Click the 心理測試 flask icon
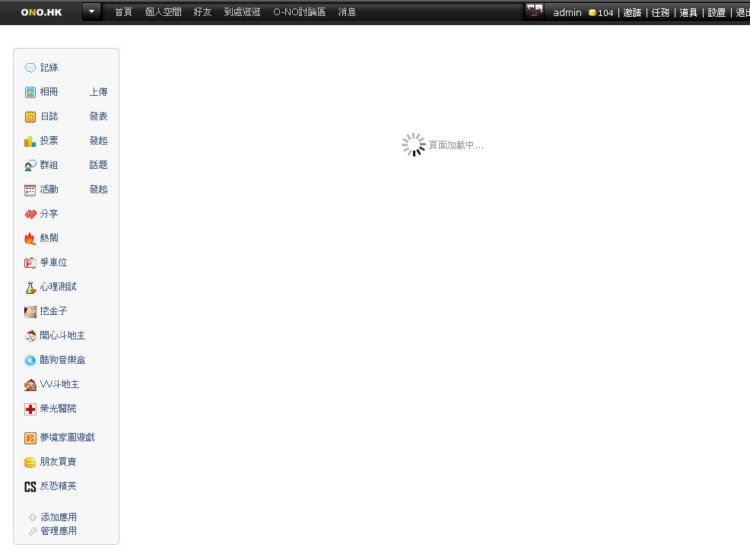This screenshot has height=560, width=750. (30, 287)
